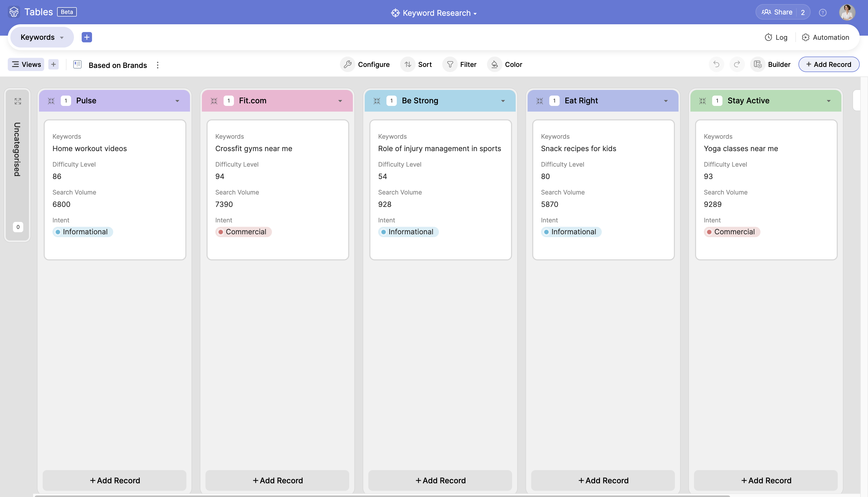Click the redo arrow icon
The height and width of the screenshot is (497, 868).
737,65
